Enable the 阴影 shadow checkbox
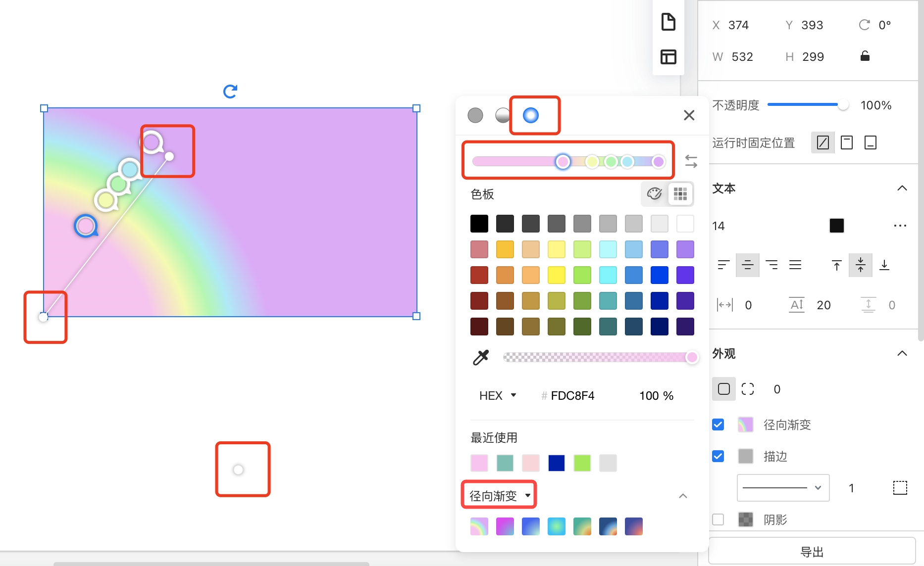Viewport: 924px width, 566px height. (x=718, y=519)
